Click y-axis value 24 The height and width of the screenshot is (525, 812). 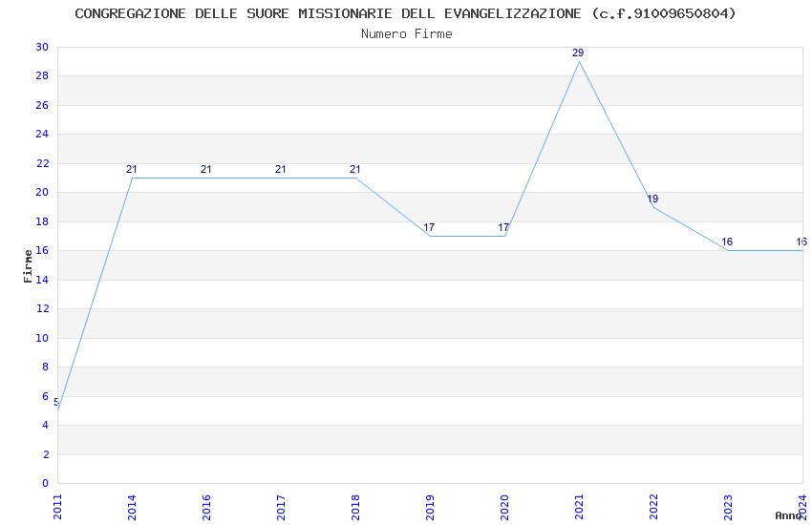[x=42, y=134]
